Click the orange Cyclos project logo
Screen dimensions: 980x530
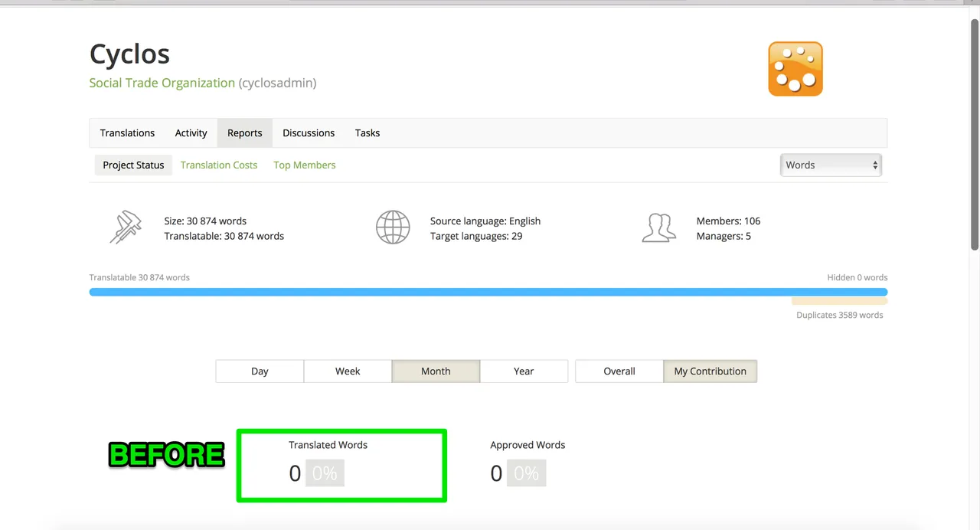pos(795,69)
